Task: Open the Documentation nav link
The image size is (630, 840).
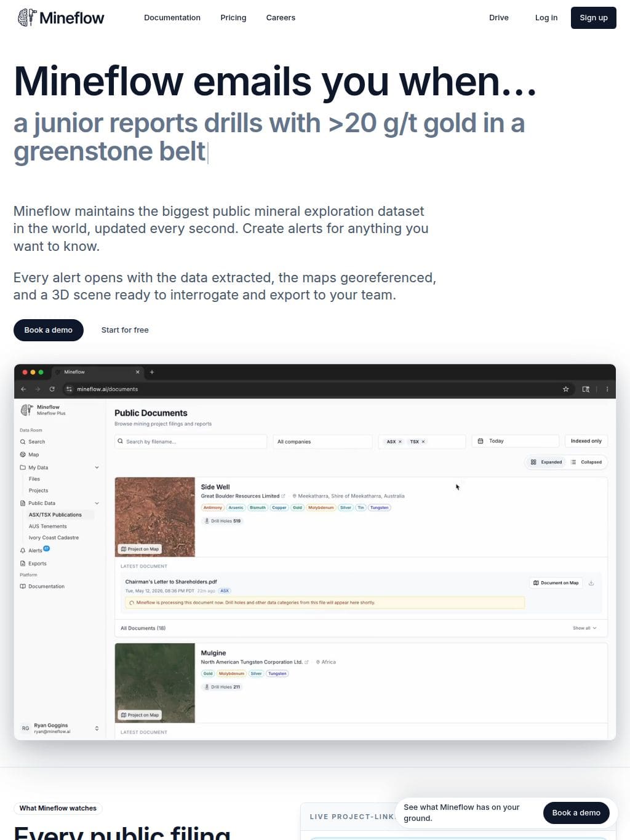Action: coord(172,18)
